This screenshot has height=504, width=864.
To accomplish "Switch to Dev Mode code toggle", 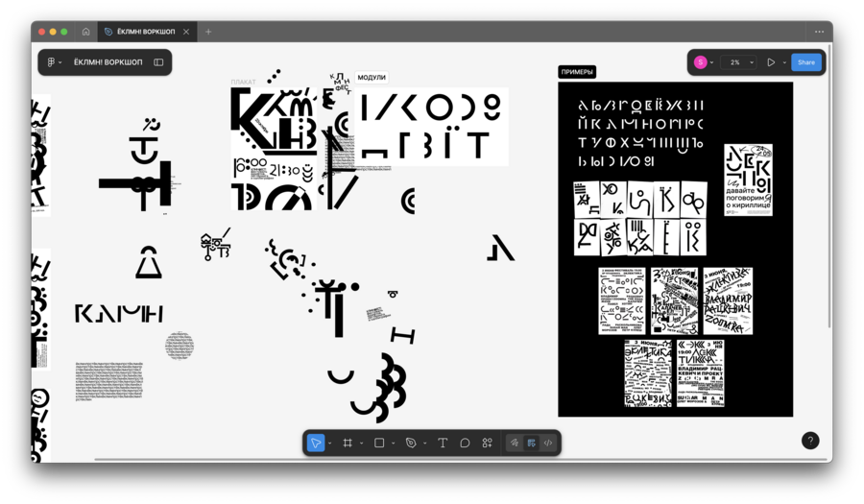I will pyautogui.click(x=548, y=443).
